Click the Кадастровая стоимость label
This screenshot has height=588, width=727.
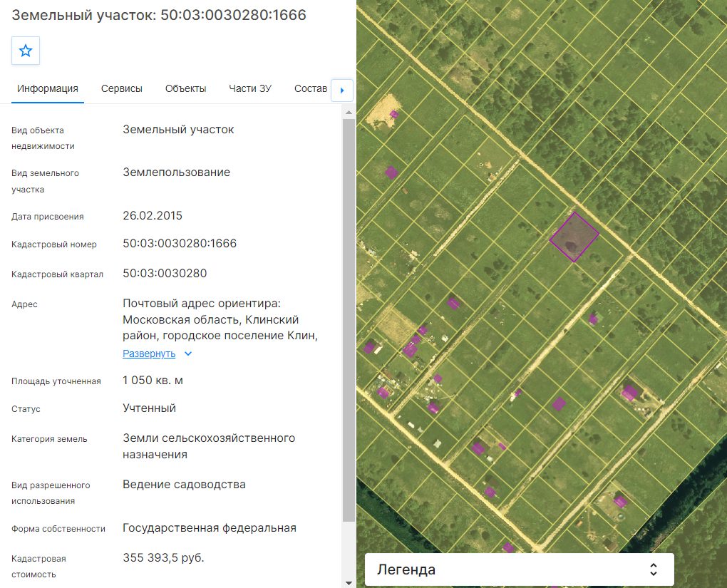(38, 566)
